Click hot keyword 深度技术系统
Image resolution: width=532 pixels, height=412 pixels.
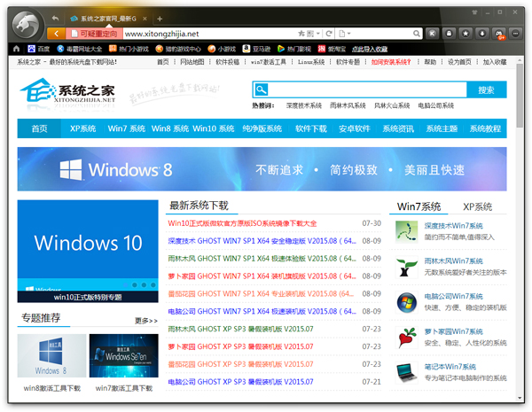[303, 105]
